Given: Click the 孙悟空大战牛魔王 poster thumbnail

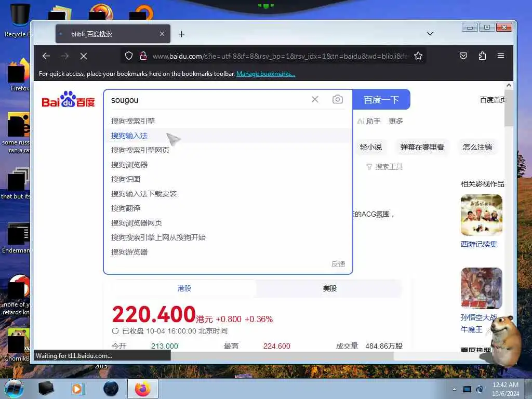Looking at the screenshot, I should tap(481, 288).
